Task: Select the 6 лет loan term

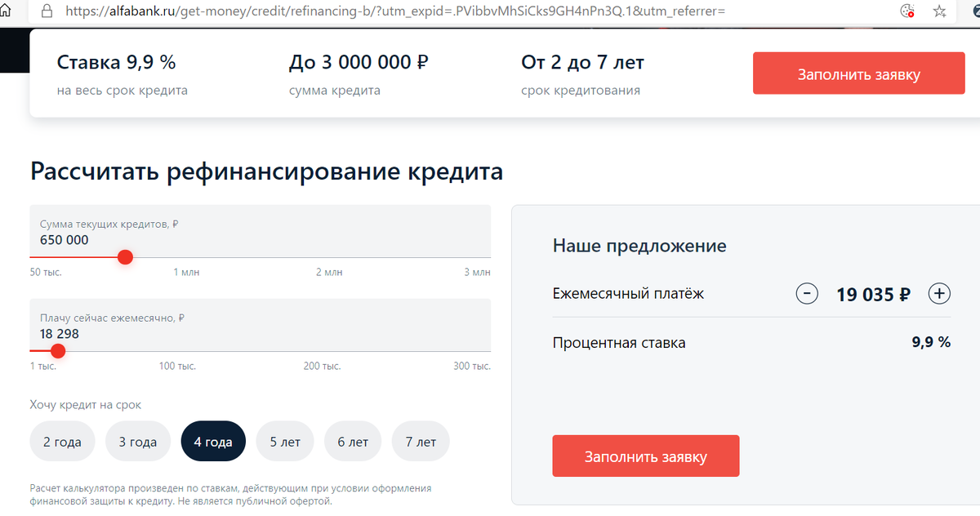Action: click(x=352, y=441)
